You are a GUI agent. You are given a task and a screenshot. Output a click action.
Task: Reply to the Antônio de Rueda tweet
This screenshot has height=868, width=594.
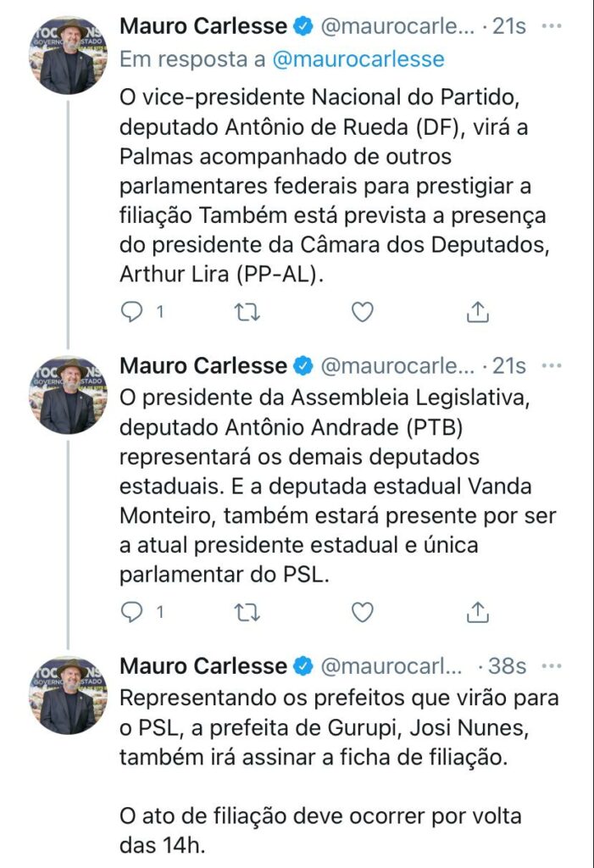(x=132, y=312)
